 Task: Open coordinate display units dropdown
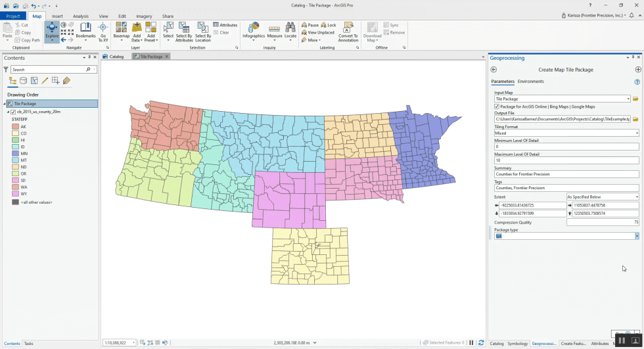click(315, 342)
